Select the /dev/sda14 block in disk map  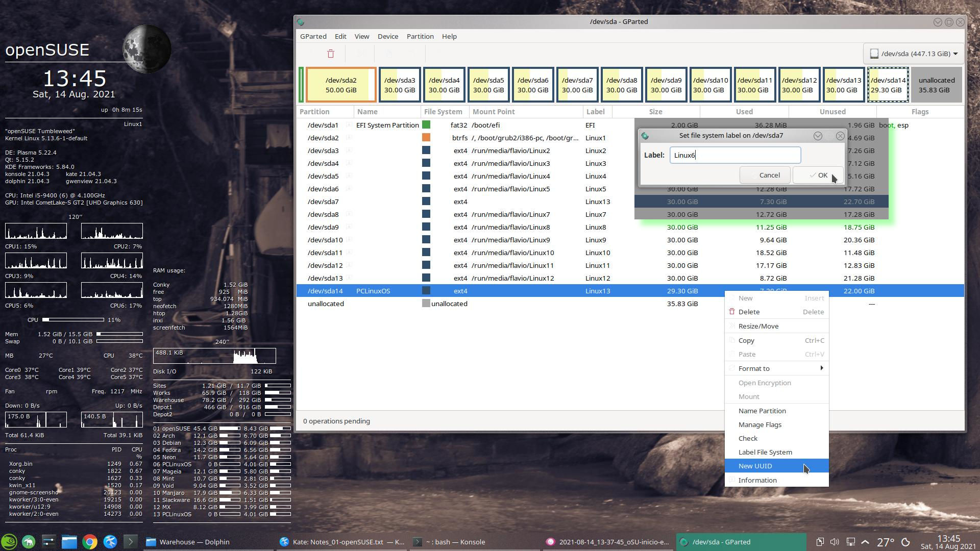point(888,85)
